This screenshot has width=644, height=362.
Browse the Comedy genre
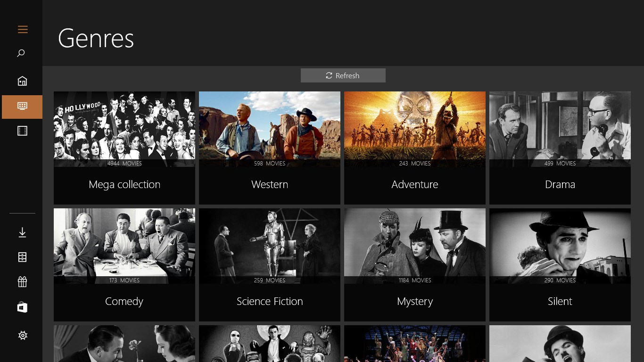(124, 264)
